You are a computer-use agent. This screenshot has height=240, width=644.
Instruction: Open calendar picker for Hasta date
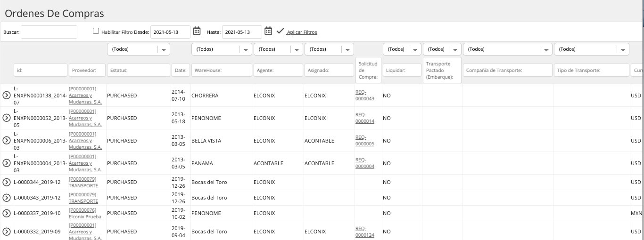[268, 31]
